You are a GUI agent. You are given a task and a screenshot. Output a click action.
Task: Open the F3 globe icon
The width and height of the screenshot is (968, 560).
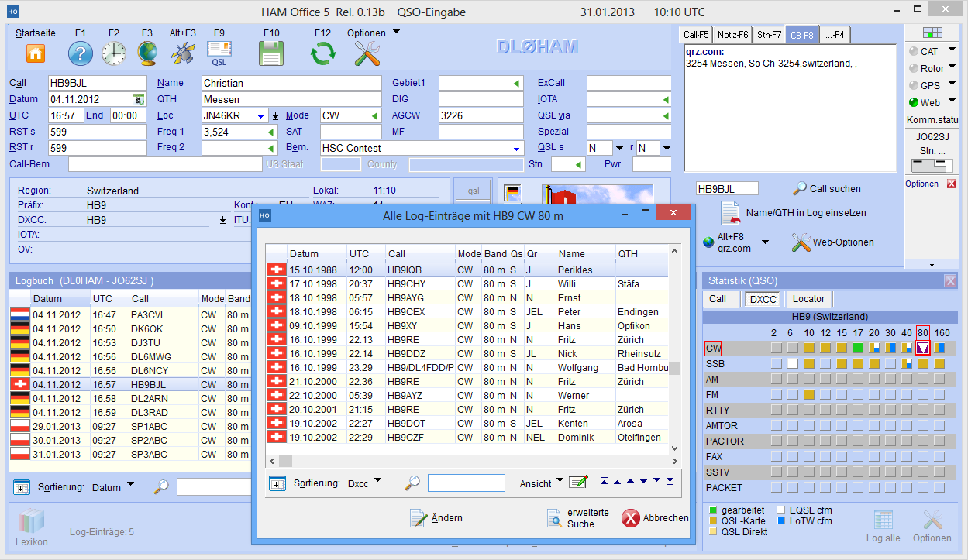coord(147,53)
